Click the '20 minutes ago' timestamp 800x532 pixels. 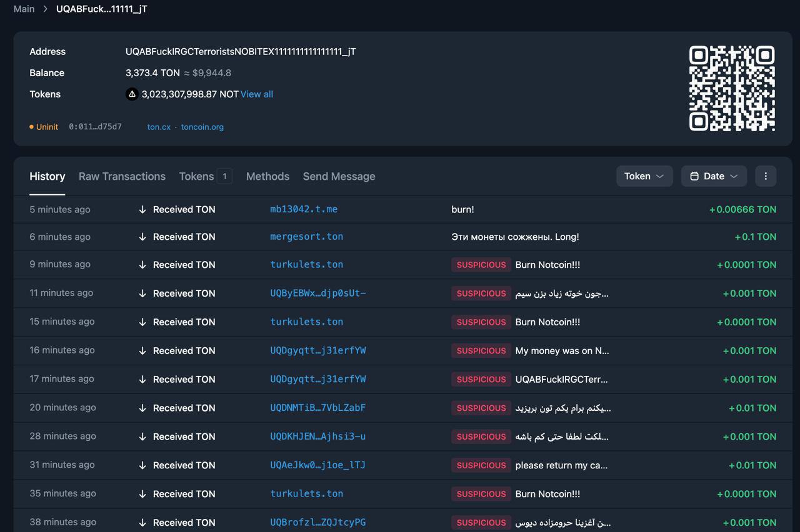point(62,408)
